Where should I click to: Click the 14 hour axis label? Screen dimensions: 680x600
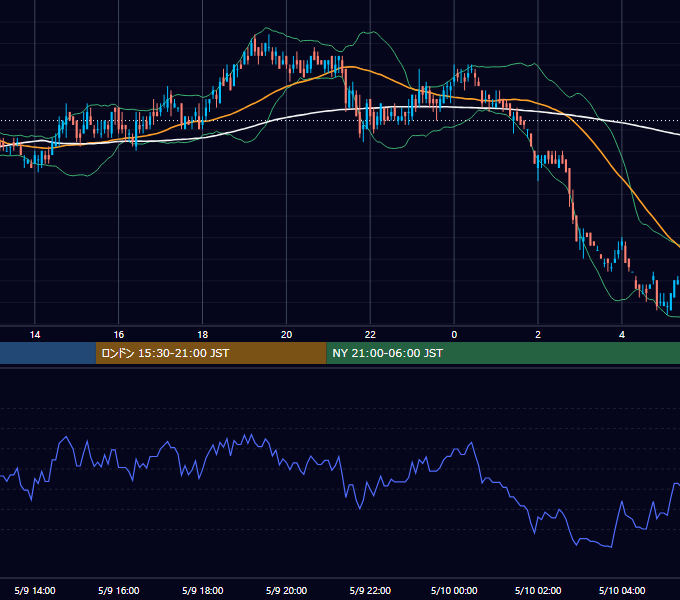[35, 335]
